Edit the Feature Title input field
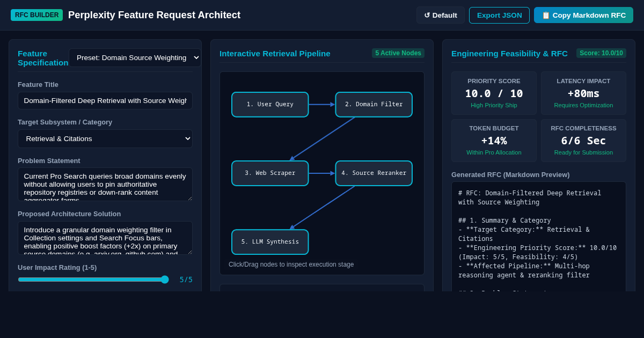 (x=105, y=100)
